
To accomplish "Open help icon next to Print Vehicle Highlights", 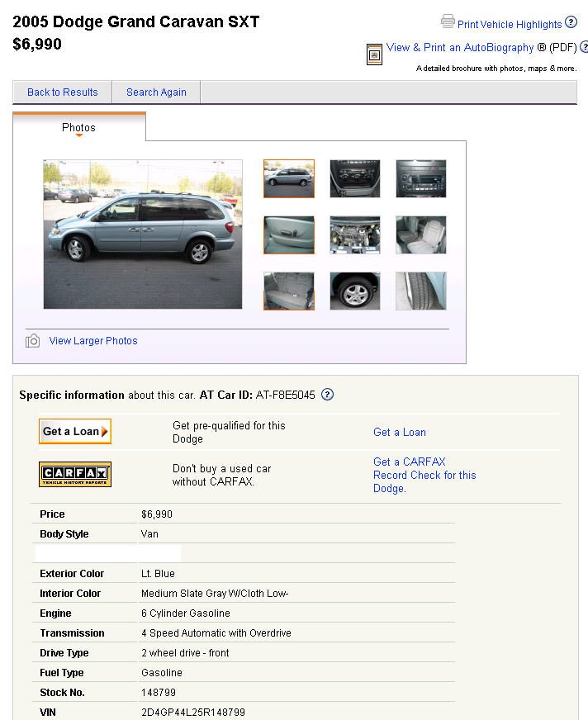I will click(571, 22).
